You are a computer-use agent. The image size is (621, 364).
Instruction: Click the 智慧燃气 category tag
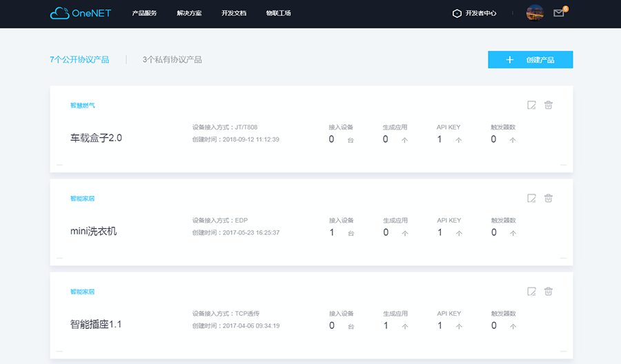82,105
